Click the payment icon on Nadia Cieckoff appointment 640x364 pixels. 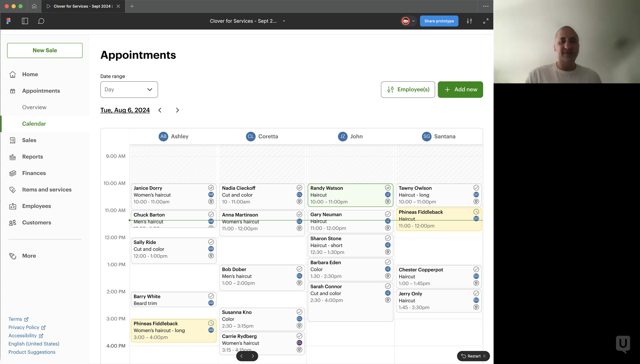click(300, 202)
